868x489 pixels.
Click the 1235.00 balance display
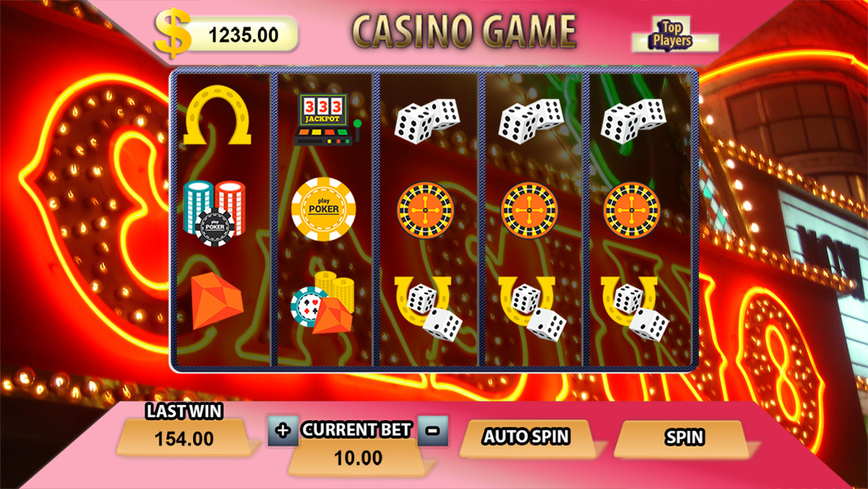244,35
